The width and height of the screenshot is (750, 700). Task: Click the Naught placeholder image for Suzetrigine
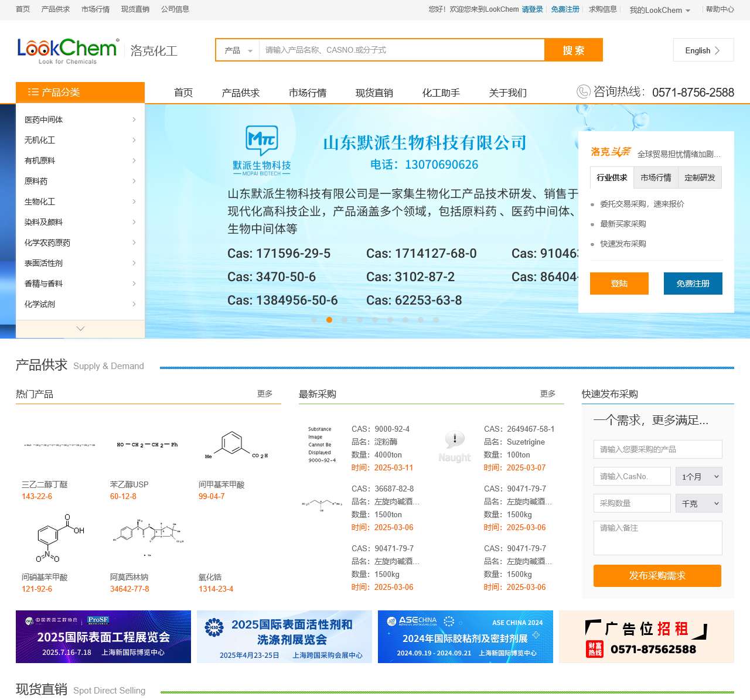tap(454, 448)
